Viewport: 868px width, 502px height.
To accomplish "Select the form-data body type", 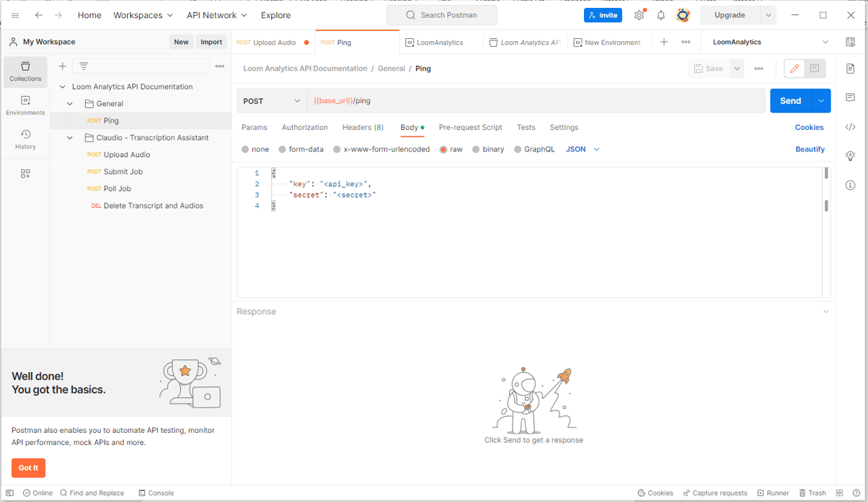I will [301, 149].
